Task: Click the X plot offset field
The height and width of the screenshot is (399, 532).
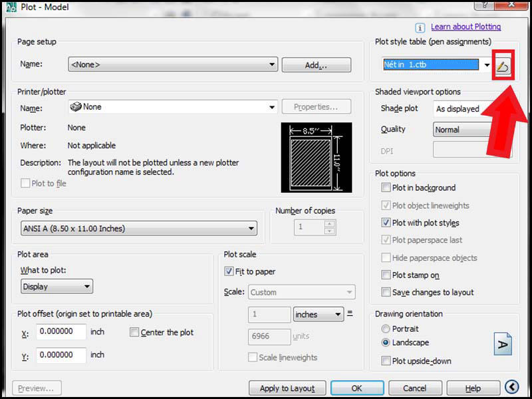Action: (x=61, y=331)
